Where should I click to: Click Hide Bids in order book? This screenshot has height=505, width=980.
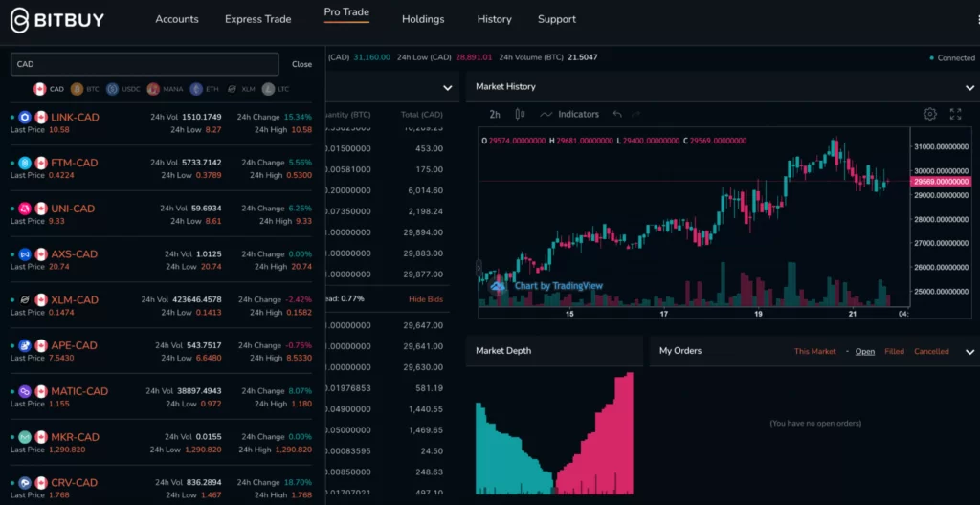pos(426,299)
